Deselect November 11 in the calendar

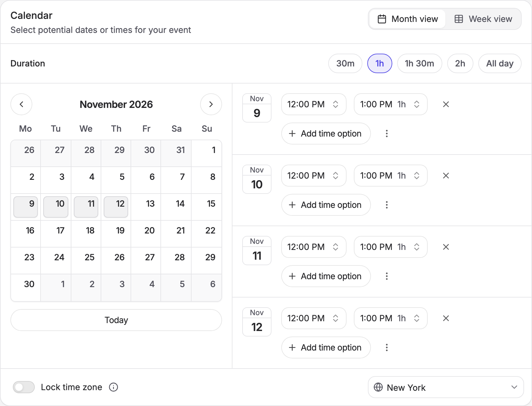[86, 207]
